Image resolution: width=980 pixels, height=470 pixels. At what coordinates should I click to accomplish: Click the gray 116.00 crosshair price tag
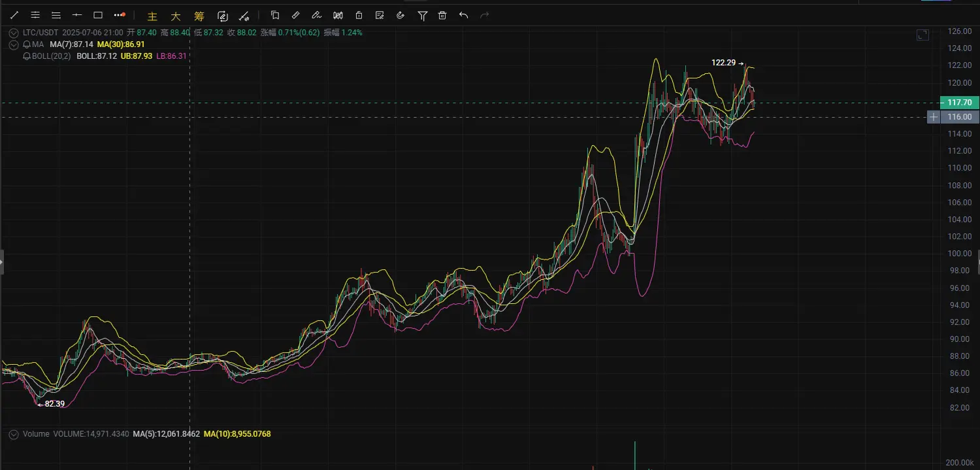959,117
